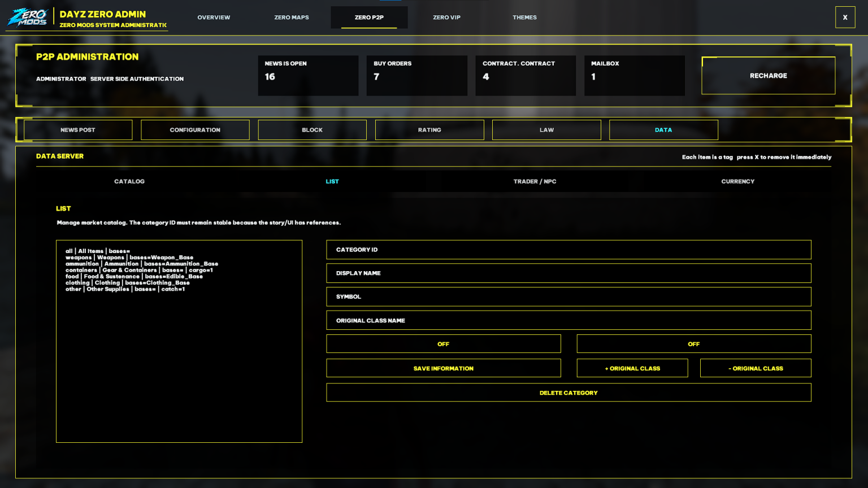Open the Themes tab
Image resolution: width=868 pixels, height=488 pixels.
[524, 18]
